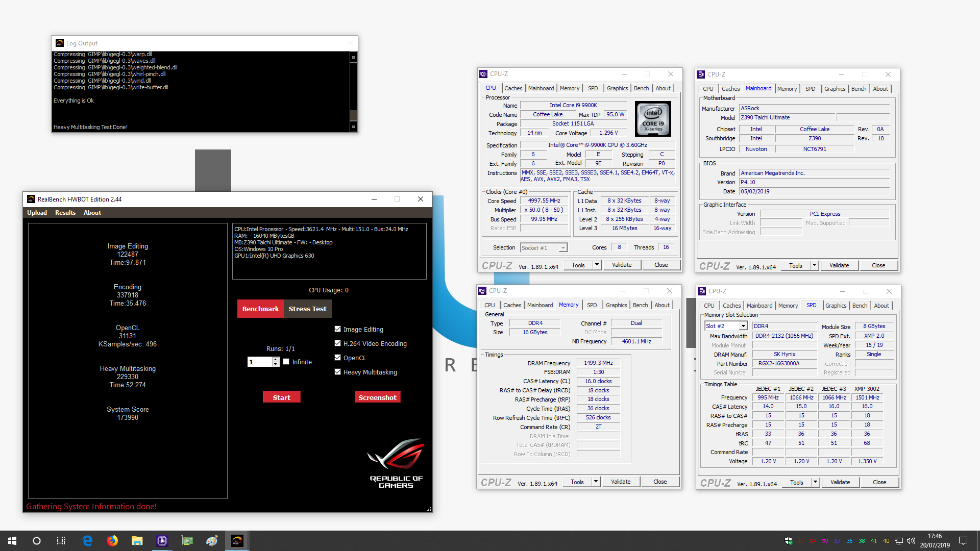The width and height of the screenshot is (980, 551).
Task: Uncheck the OpenCL benchmark checkbox
Action: point(337,358)
